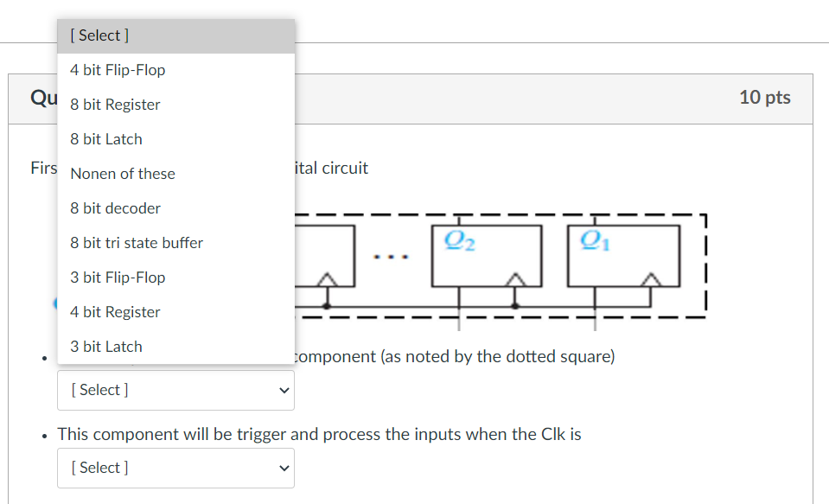Click the "10 pts" label in the header
This screenshot has width=829, height=504.
pyautogui.click(x=764, y=98)
